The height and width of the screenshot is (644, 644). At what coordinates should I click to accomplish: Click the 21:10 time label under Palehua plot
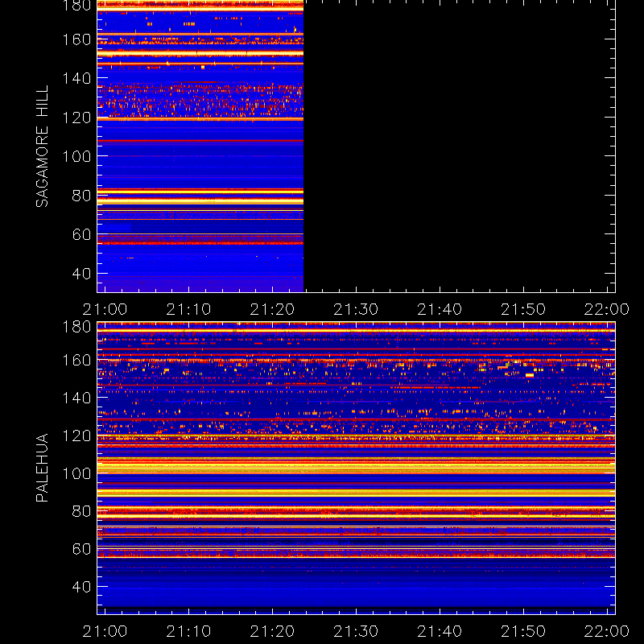coord(188,631)
